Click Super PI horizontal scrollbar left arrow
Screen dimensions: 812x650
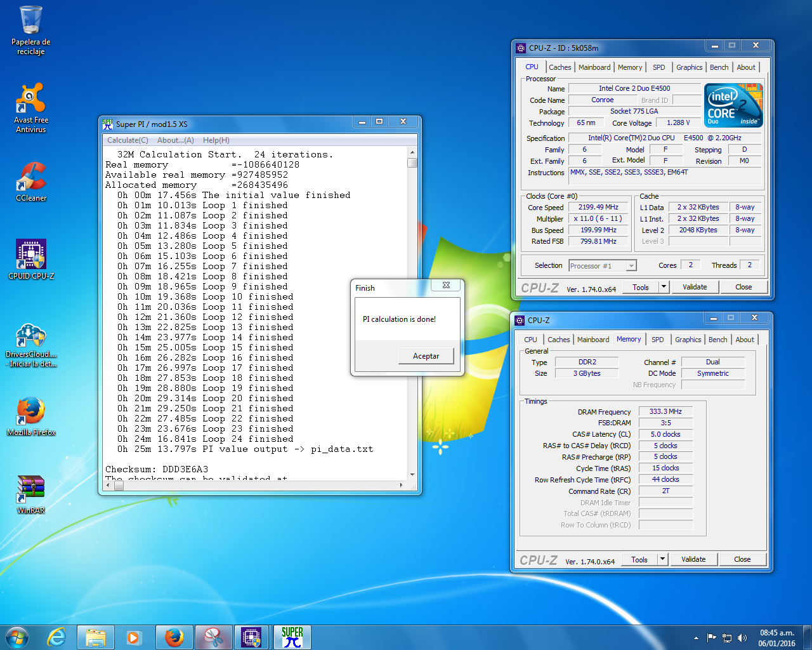(x=107, y=485)
